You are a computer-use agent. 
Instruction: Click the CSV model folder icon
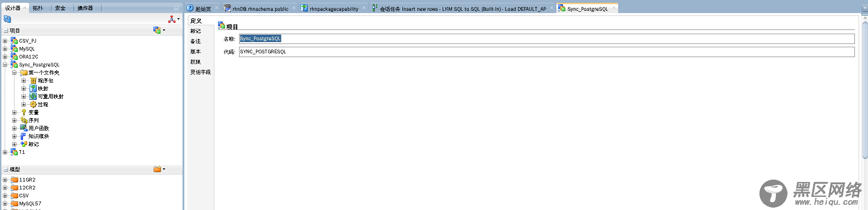(x=15, y=196)
